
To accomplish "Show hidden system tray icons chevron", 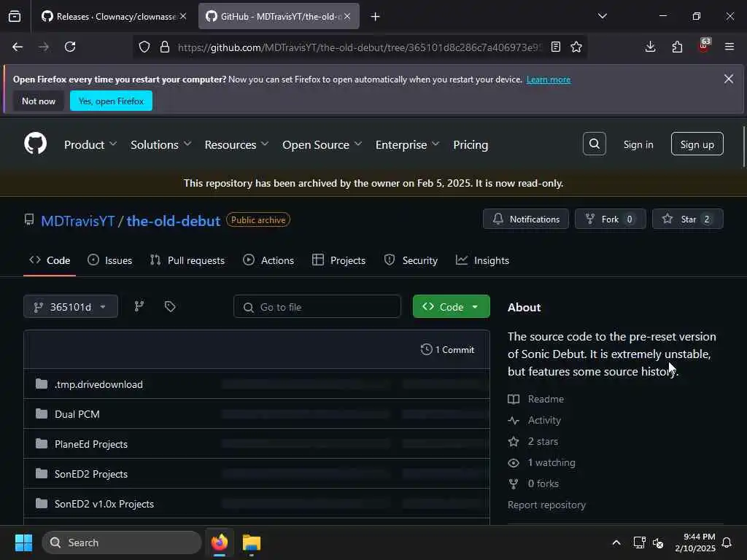I will coord(616,542).
